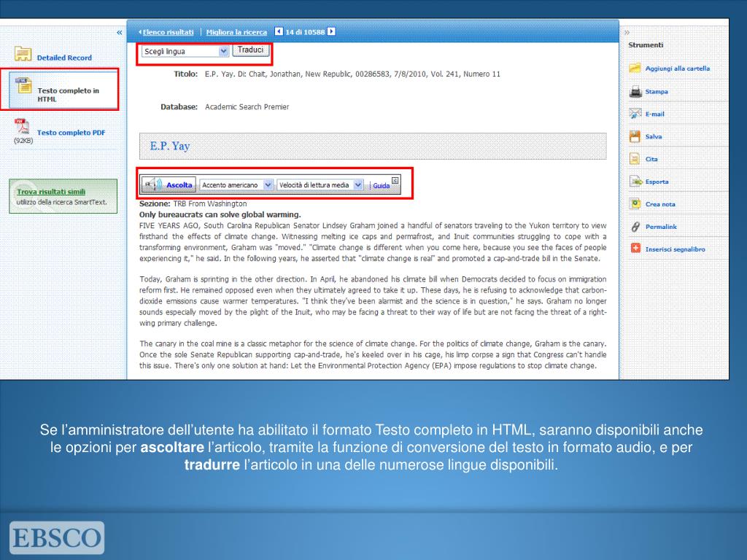Click the speaker icon to listen
Screen dimensions: 747x560
coord(152,184)
